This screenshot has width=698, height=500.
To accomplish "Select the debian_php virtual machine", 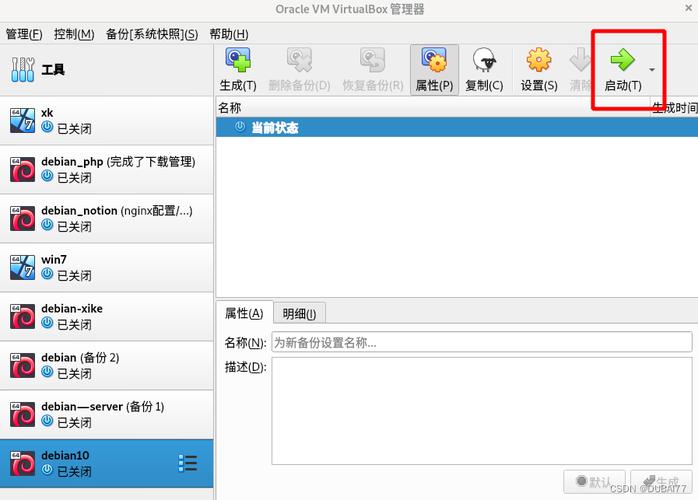I will pos(106,170).
